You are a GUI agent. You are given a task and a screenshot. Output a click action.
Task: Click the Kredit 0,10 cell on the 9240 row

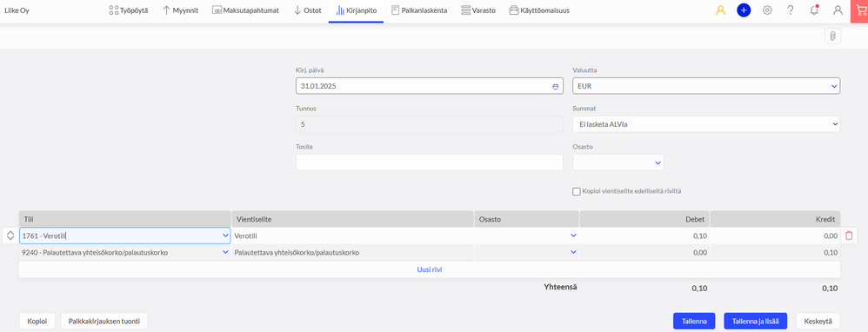[x=775, y=252]
